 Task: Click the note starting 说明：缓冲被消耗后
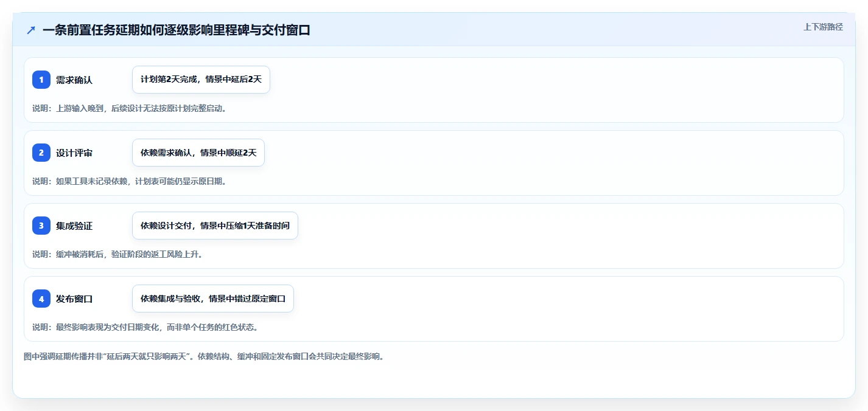117,254
